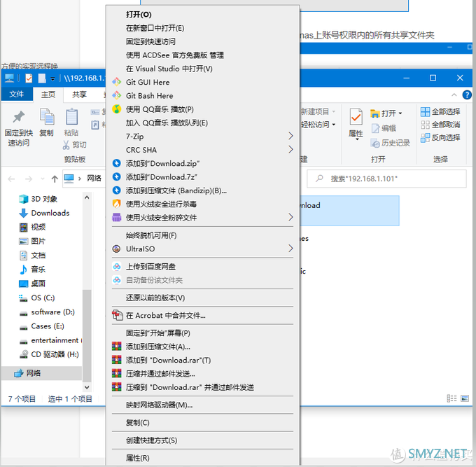Image resolution: width=476 pixels, height=467 pixels.
Task: Click the Acrobat combine files icon
Action: coord(117,316)
